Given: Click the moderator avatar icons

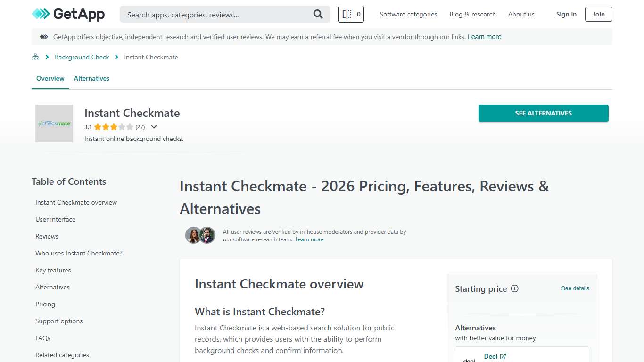Looking at the screenshot, I should 200,235.
